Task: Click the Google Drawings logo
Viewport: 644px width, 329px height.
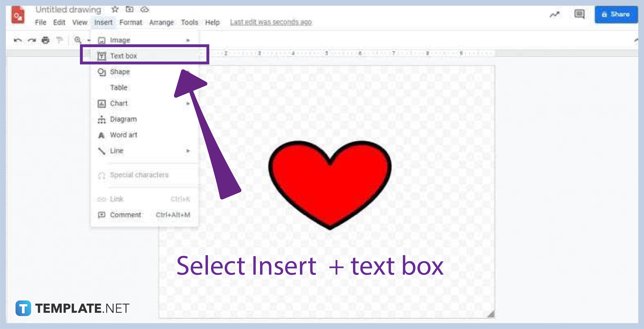Action: pos(18,15)
